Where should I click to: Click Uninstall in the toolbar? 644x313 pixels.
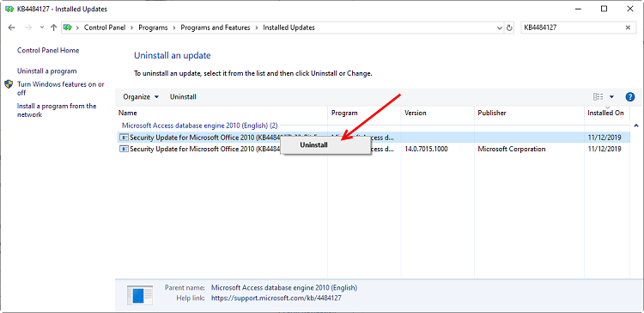(x=183, y=97)
